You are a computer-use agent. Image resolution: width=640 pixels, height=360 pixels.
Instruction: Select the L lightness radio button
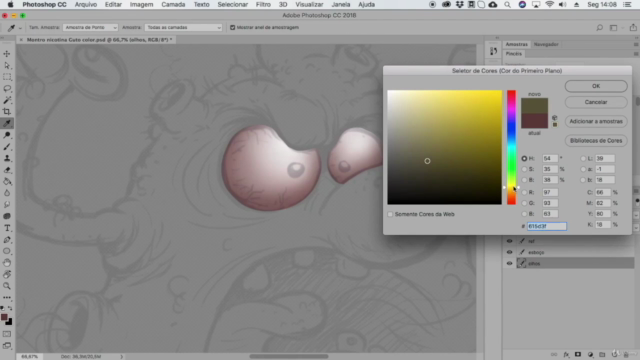(x=583, y=158)
